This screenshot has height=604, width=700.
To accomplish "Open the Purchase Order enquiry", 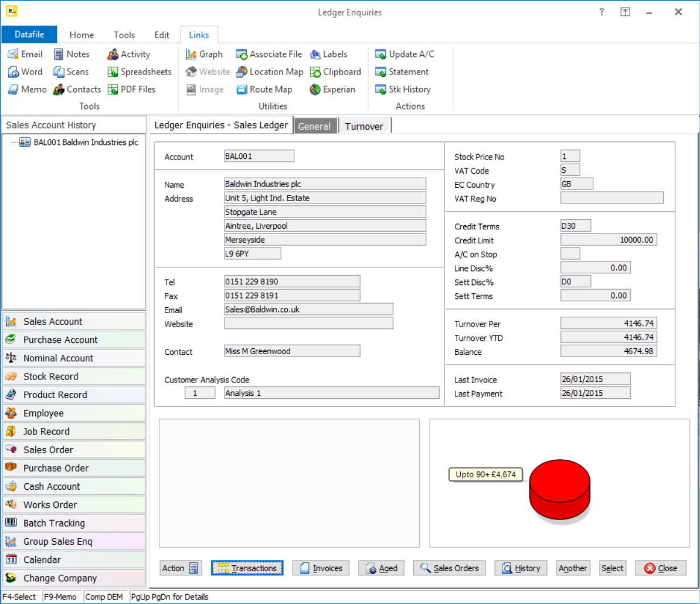I will point(74,468).
